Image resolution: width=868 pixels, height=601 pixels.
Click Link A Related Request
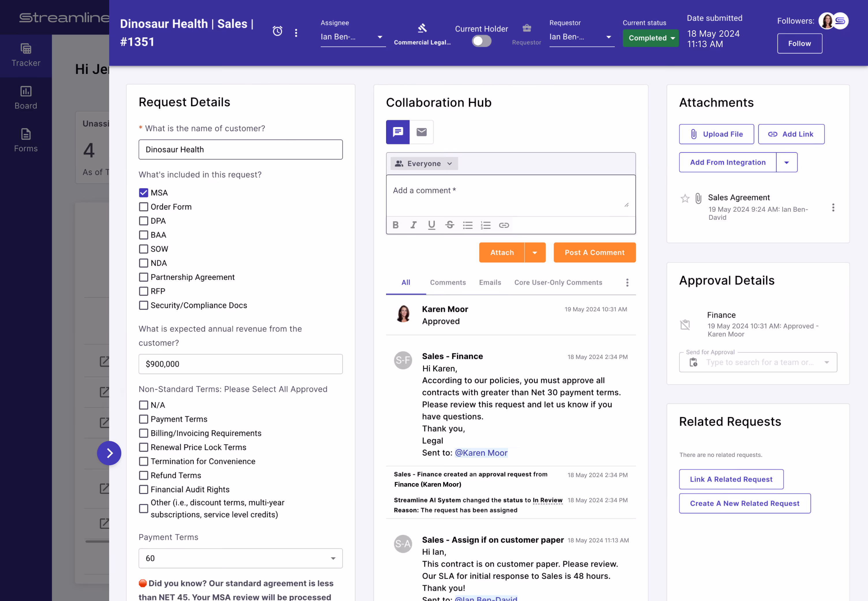tap(731, 479)
